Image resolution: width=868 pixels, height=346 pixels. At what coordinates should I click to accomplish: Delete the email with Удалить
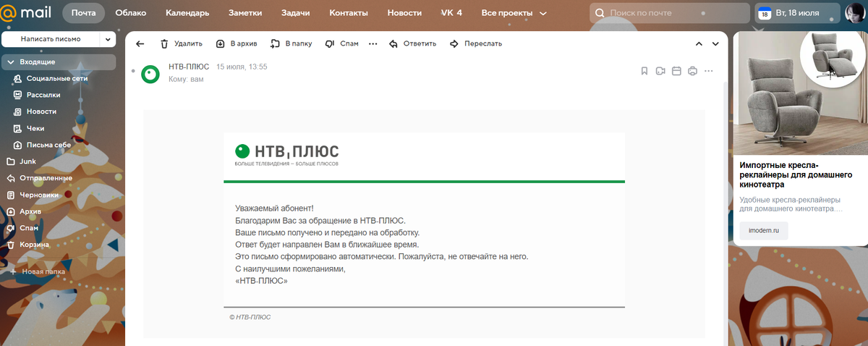(x=181, y=43)
